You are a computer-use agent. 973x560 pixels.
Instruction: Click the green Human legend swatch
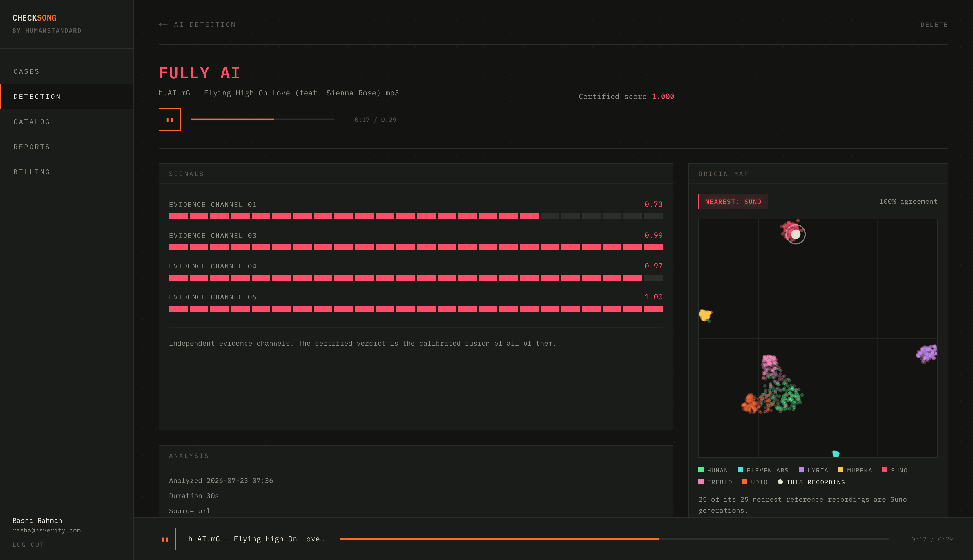(x=700, y=470)
